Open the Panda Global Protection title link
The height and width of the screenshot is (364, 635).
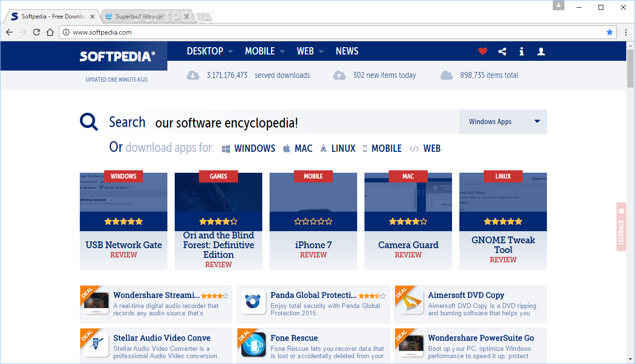click(x=314, y=295)
